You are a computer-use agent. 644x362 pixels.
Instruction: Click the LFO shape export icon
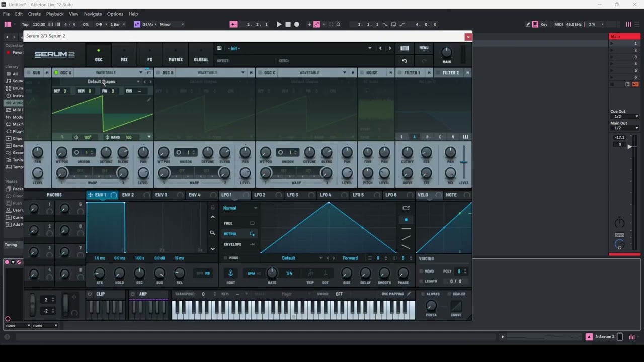click(406, 208)
